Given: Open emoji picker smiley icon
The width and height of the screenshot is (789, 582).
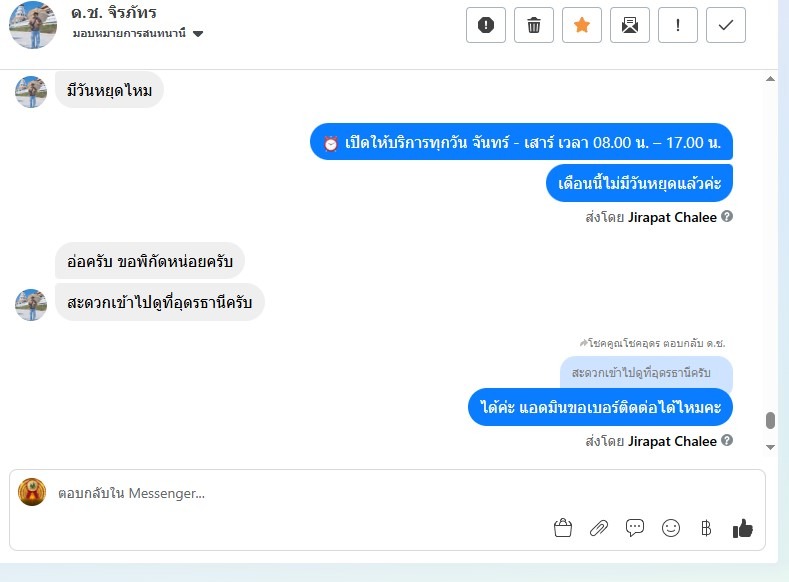Looking at the screenshot, I should click(x=671, y=528).
